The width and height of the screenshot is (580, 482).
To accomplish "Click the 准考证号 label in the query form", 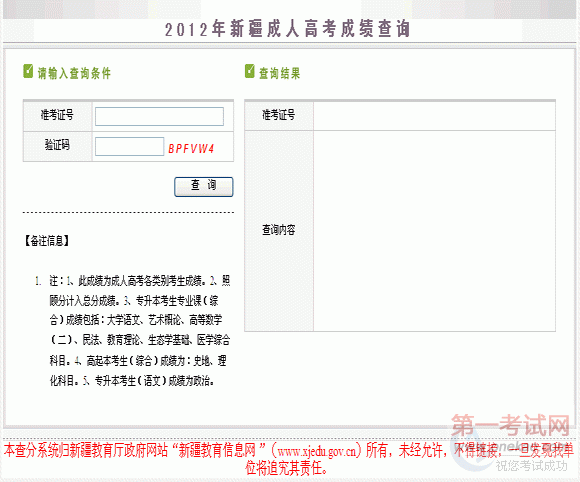I will [57, 115].
